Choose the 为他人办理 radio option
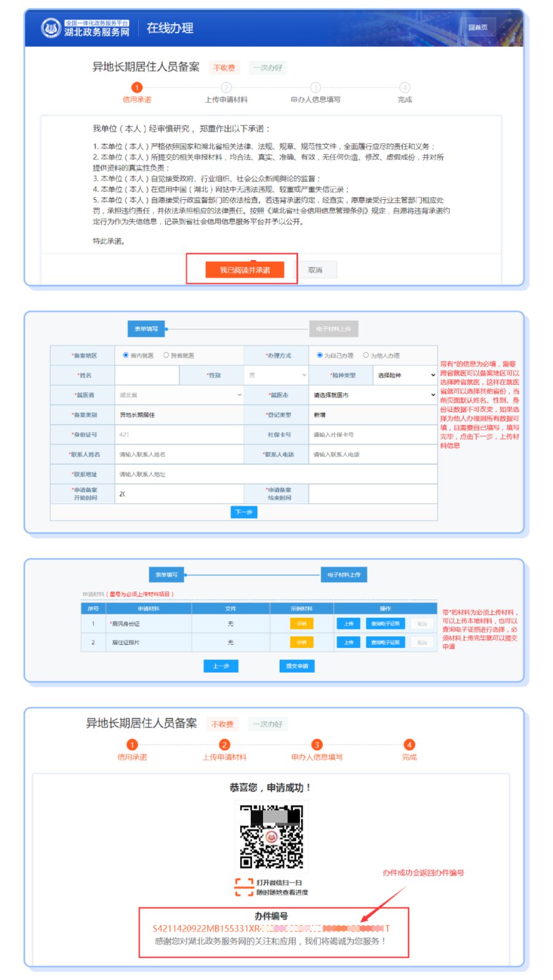 366,355
